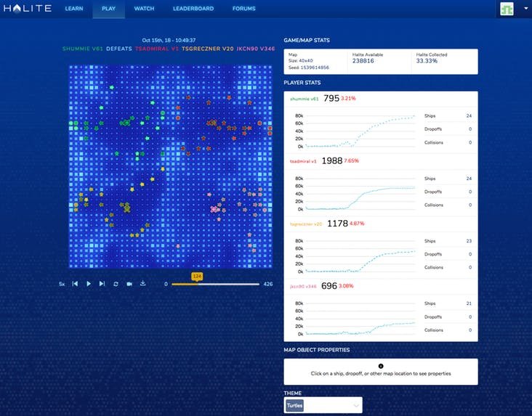Click the frame 124 timeline marker
This screenshot has width=532, height=416.
coord(197,277)
